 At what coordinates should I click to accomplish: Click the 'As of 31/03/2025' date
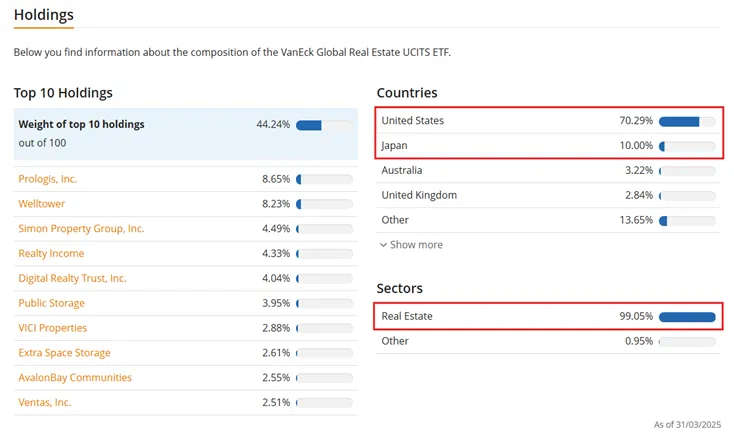point(687,425)
